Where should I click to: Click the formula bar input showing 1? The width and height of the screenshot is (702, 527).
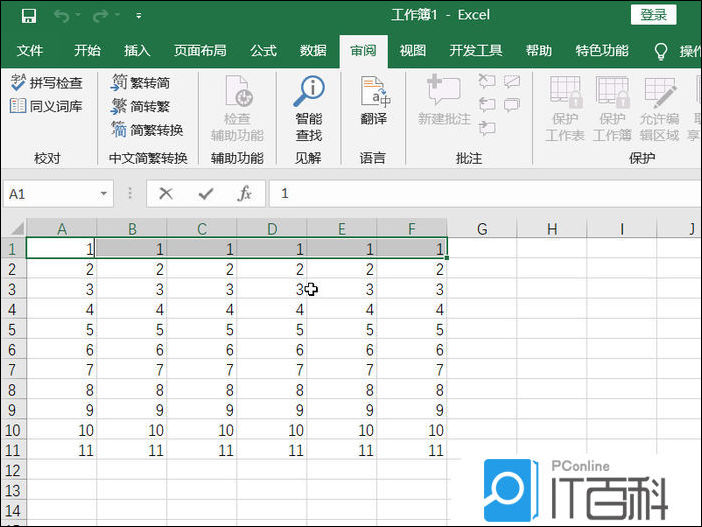click(485, 194)
